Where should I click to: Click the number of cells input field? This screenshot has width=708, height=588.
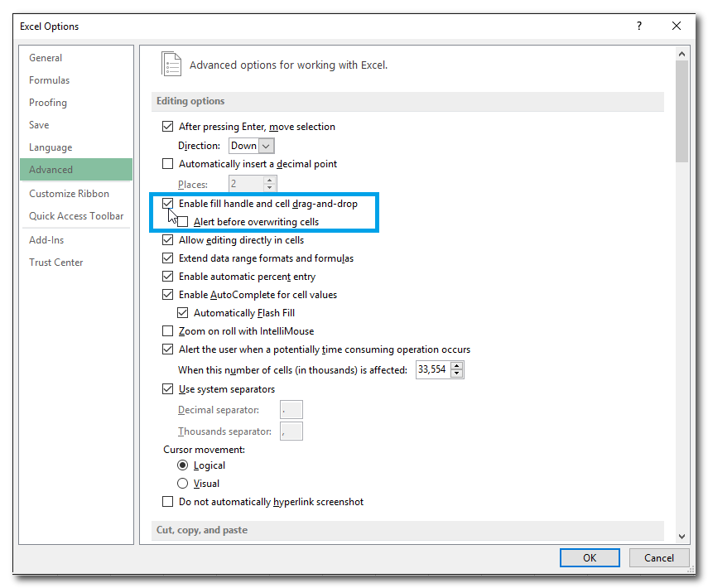(x=431, y=370)
